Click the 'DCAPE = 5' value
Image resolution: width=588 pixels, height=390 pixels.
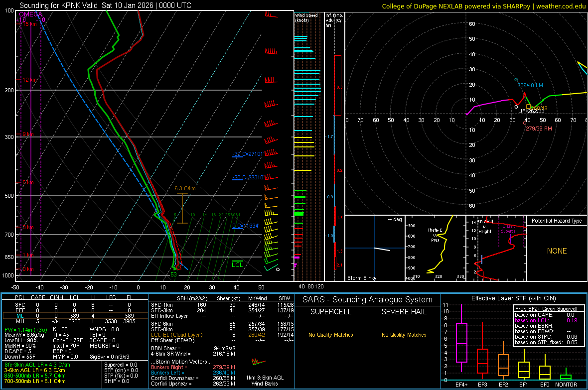[18, 351]
